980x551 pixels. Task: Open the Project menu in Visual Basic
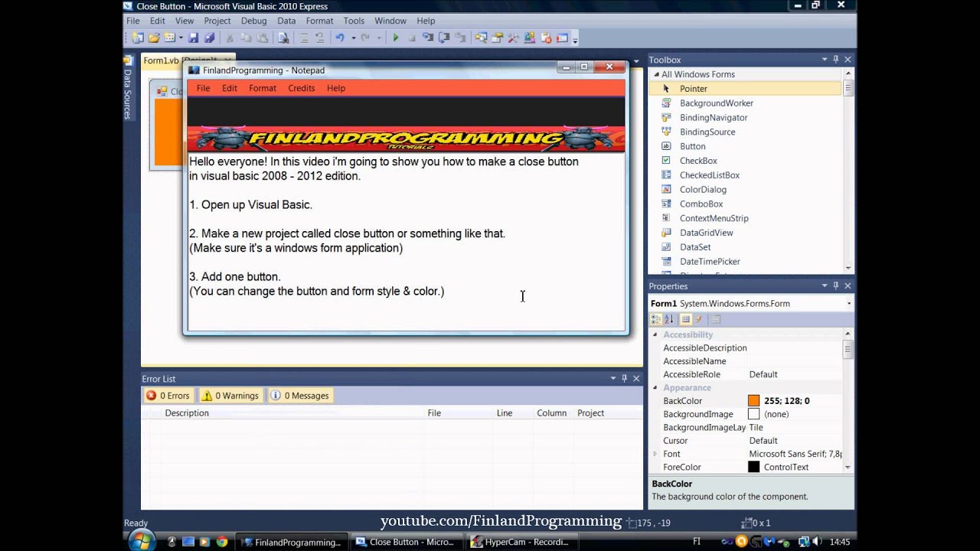click(x=217, y=21)
